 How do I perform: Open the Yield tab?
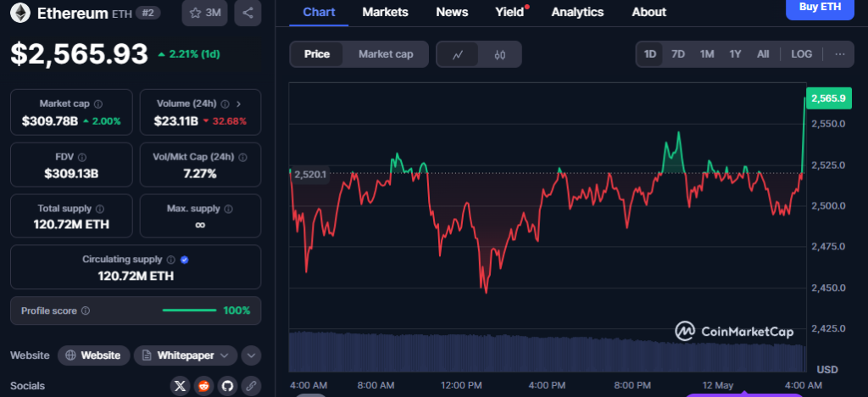[x=509, y=12]
